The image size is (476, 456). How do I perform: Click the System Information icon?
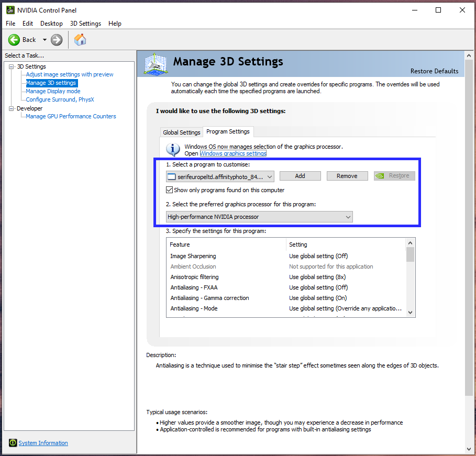click(x=13, y=442)
